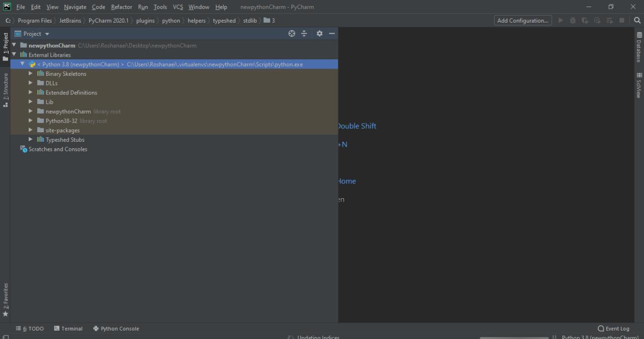This screenshot has width=644, height=339.
Task: Click the JetBrains breadcrumb
Action: (x=70, y=21)
